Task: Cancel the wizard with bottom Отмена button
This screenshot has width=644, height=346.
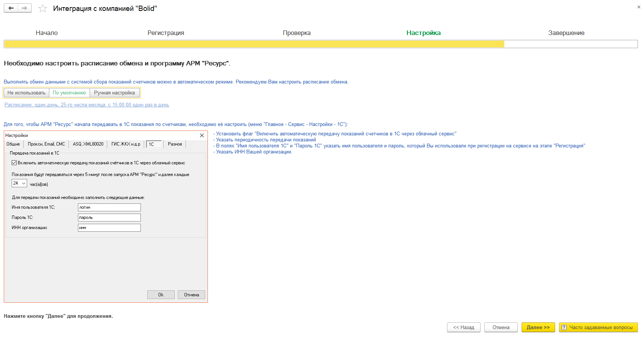Action: (501, 328)
